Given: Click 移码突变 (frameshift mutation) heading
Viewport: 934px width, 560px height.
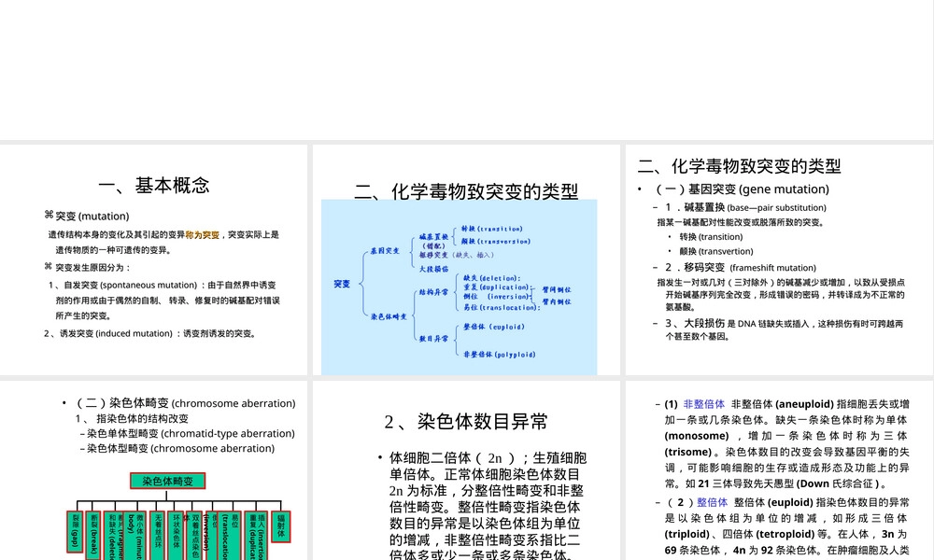Looking at the screenshot, I should point(741,268).
